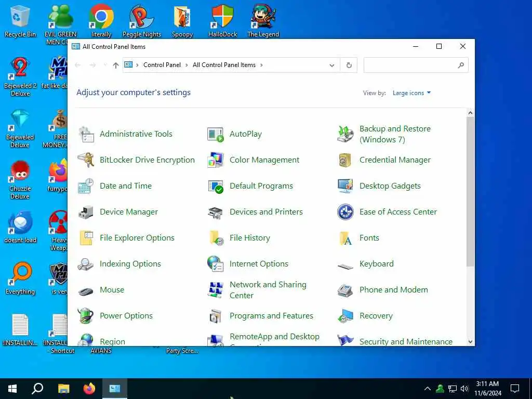
Task: Open the Device Manager icon
Action: click(86, 212)
